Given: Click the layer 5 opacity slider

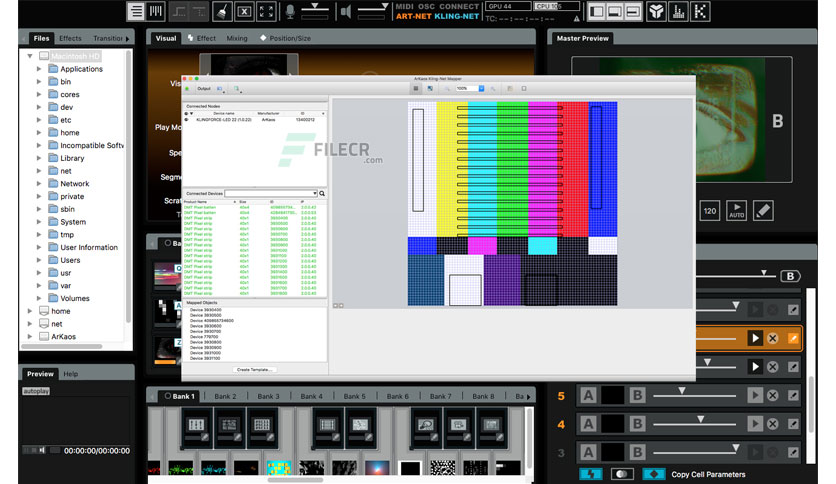Looking at the screenshot, I should pos(695,395).
